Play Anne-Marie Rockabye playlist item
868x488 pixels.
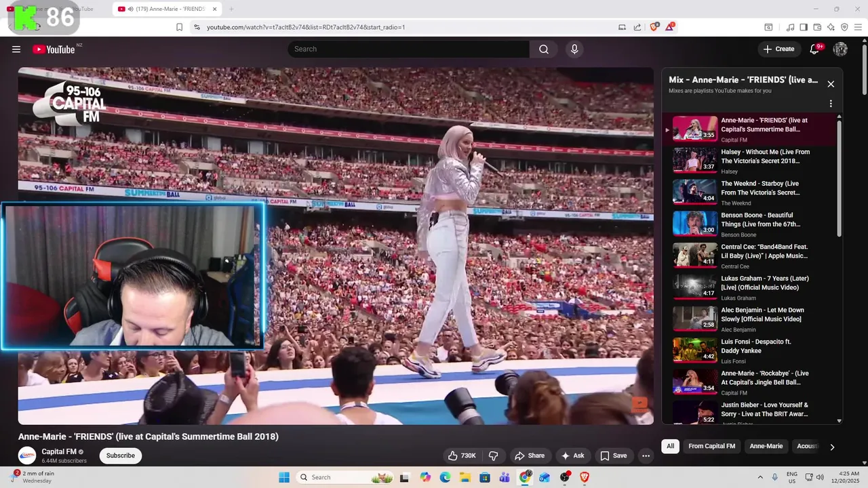coord(749,382)
